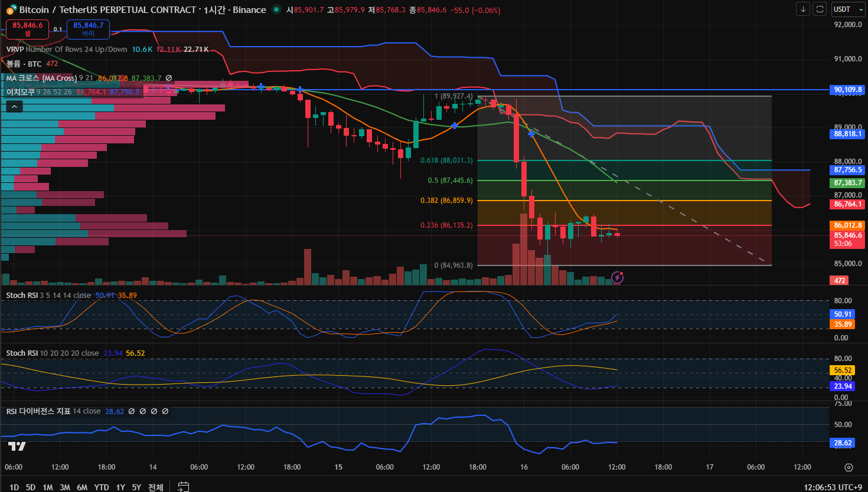
Task: Click the red 셀 (sell) price button
Action: 27,29
